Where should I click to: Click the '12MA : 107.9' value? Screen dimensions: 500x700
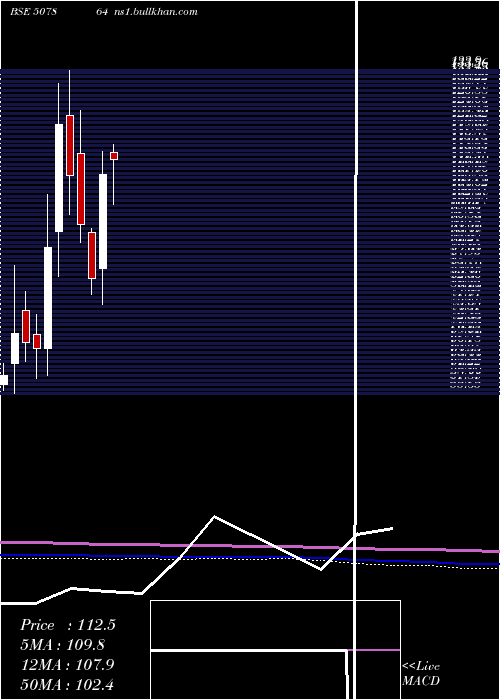[x=68, y=664]
